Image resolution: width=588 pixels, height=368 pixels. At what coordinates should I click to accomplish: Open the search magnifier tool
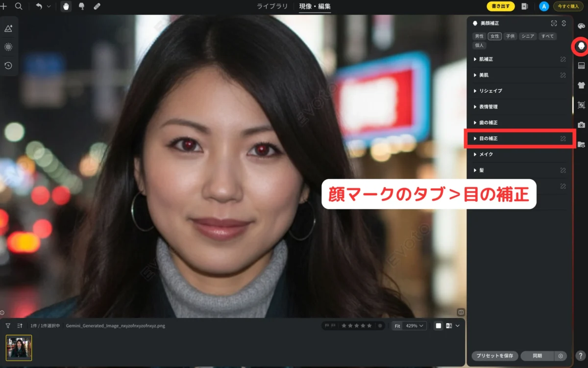click(x=19, y=6)
